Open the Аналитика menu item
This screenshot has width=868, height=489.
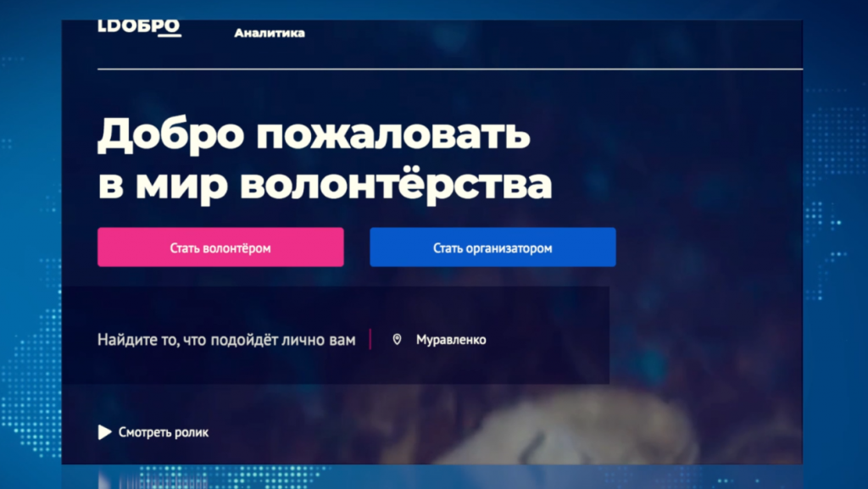(270, 33)
